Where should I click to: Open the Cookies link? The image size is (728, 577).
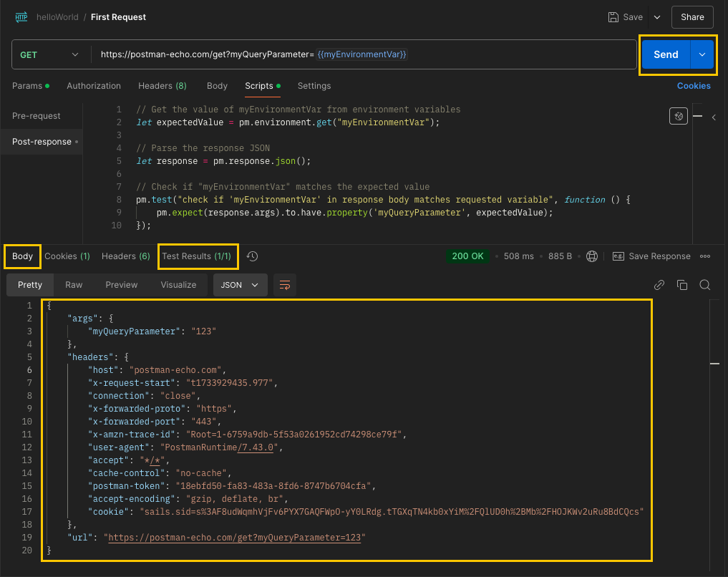coord(694,86)
